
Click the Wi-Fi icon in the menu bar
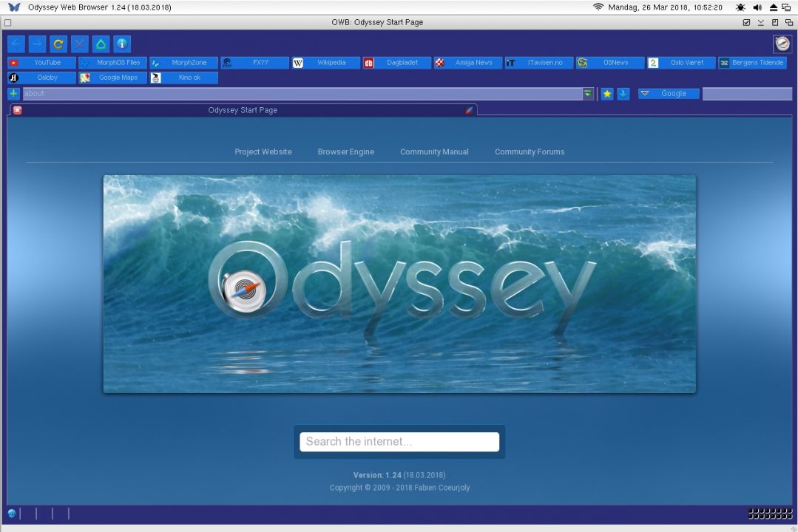tap(598, 7)
